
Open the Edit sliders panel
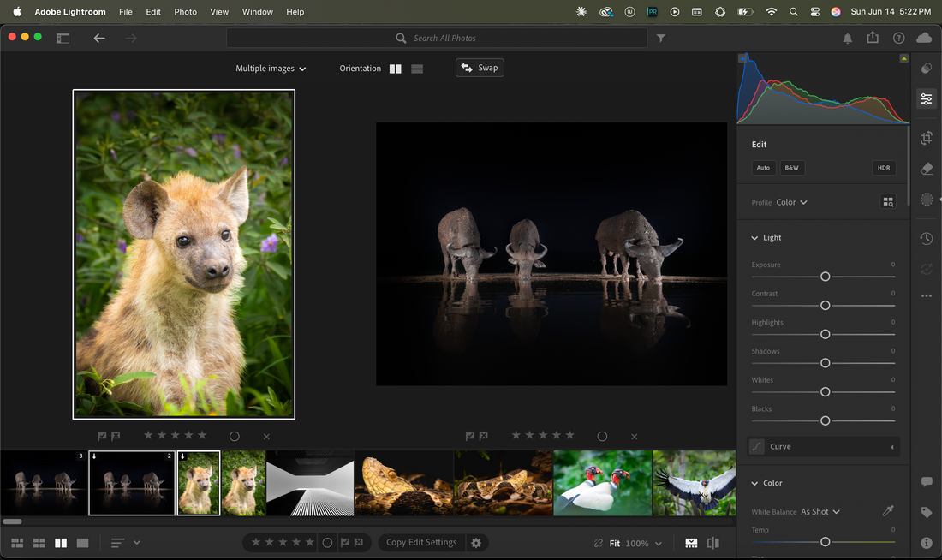point(927,98)
